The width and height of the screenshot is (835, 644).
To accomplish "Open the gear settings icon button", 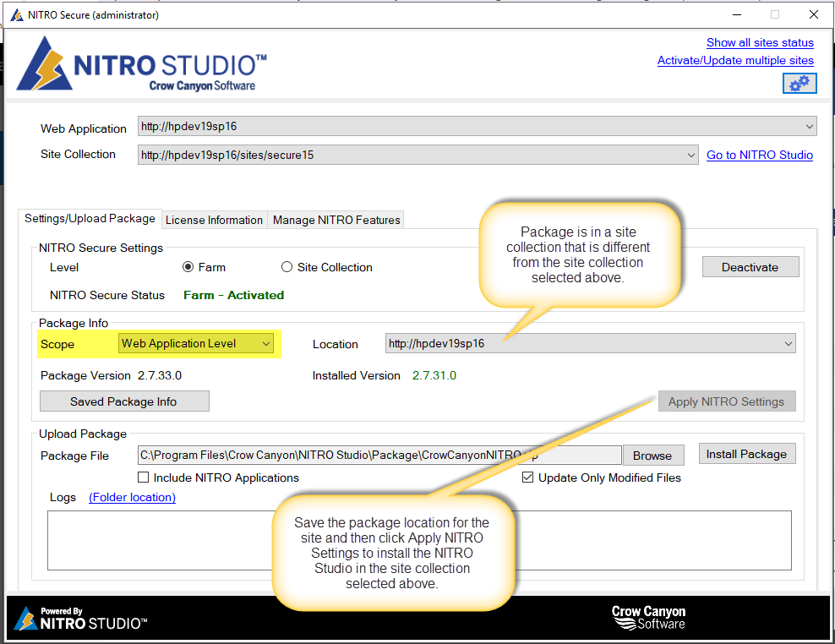I will point(800,83).
